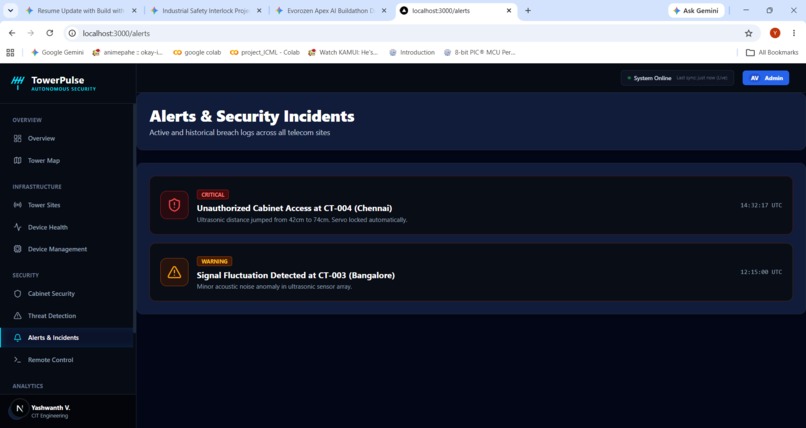The height and width of the screenshot is (428, 806).
Task: Click the AV Admin button
Action: tap(765, 78)
